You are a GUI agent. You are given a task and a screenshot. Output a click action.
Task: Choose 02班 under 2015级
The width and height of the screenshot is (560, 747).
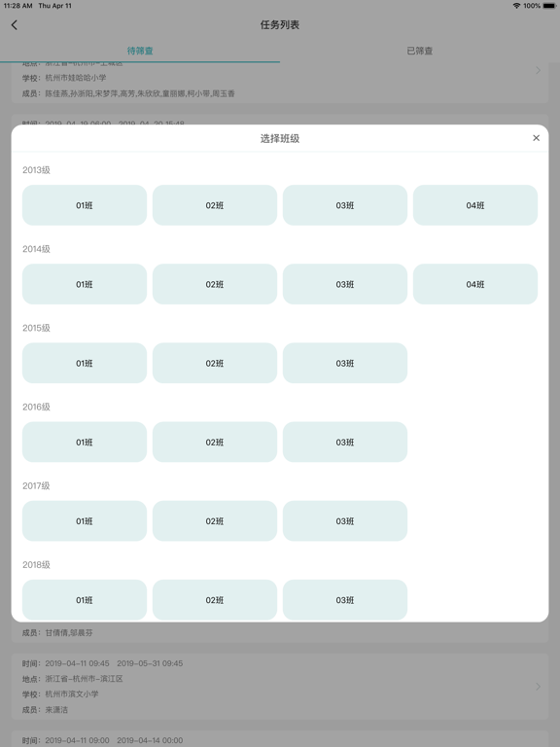pos(215,363)
